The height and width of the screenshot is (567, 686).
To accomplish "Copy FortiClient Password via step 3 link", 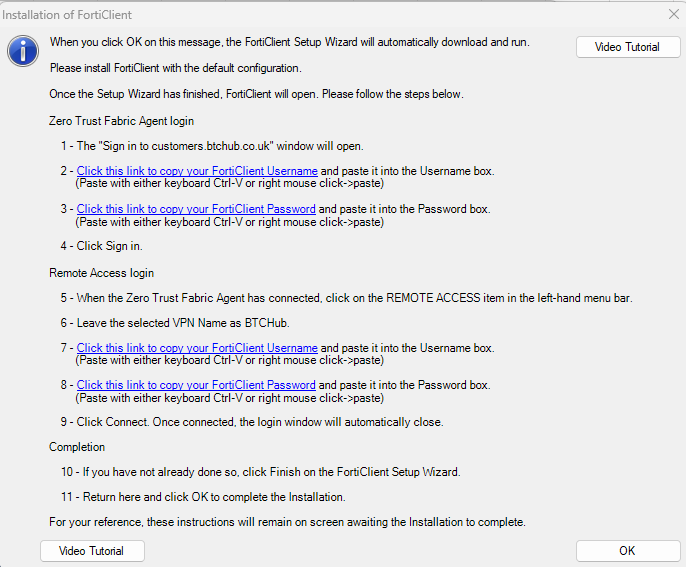I will (x=196, y=209).
